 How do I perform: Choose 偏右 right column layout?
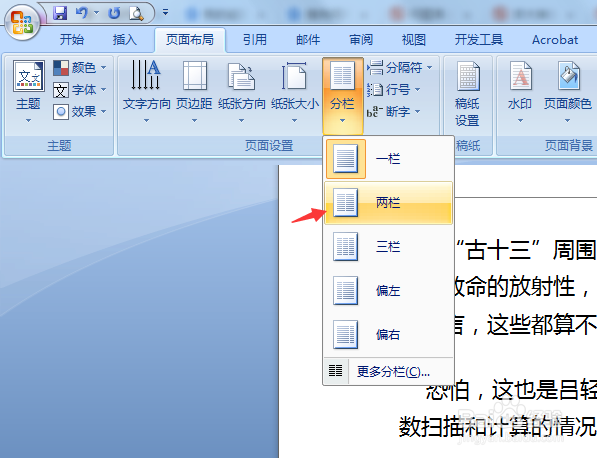pyautogui.click(x=388, y=334)
